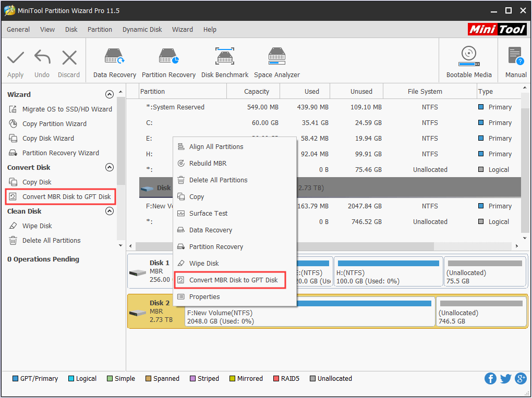Click the Mirrored legend color swatch
Image resolution: width=532 pixels, height=398 pixels.
[x=232, y=378]
